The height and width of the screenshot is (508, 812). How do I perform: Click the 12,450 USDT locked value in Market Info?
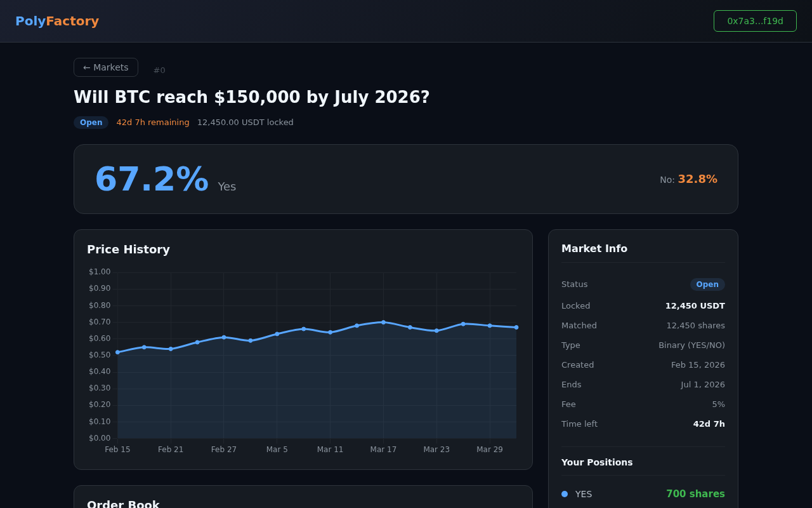point(695,306)
